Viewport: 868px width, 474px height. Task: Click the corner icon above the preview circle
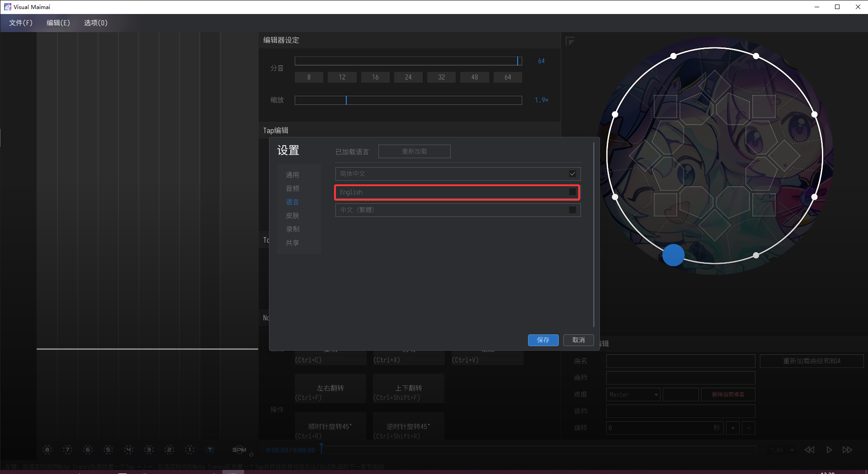[570, 42]
